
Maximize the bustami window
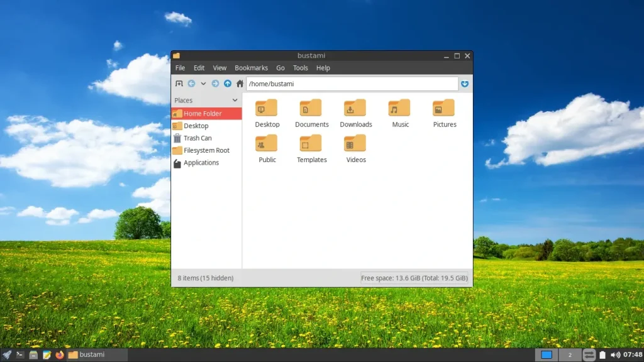click(x=457, y=56)
